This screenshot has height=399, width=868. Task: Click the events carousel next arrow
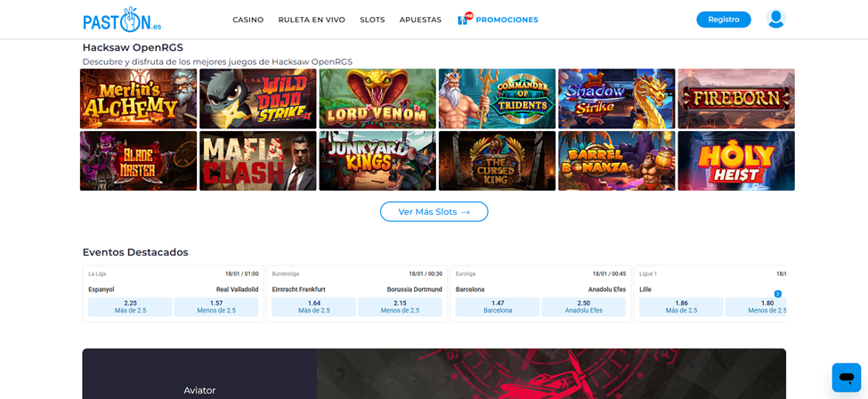coord(777,294)
